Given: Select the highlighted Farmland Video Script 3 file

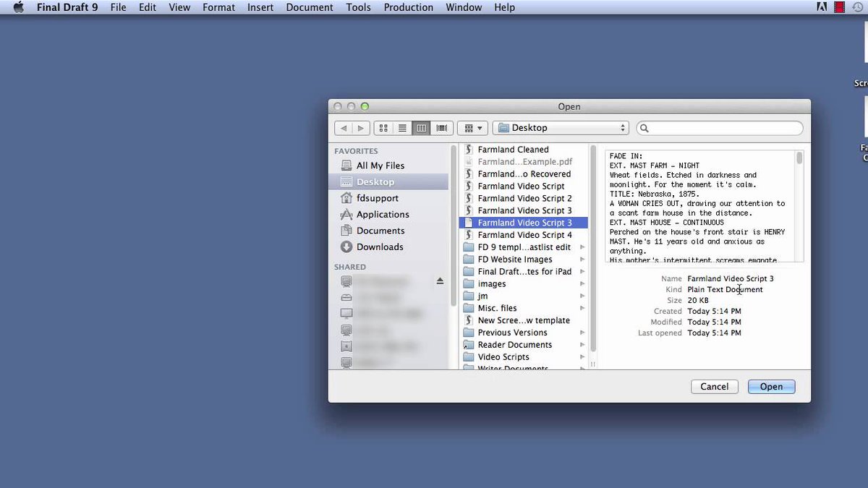Looking at the screenshot, I should (524, 223).
